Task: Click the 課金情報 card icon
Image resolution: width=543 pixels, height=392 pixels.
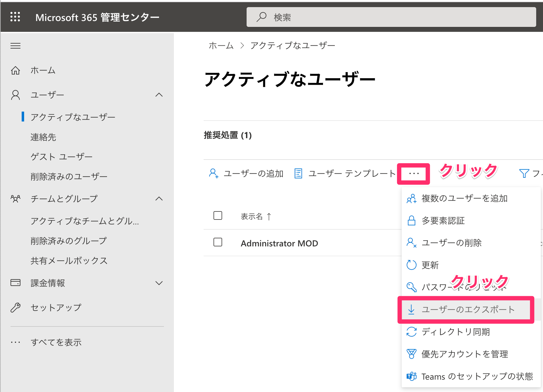Action: [x=15, y=283]
